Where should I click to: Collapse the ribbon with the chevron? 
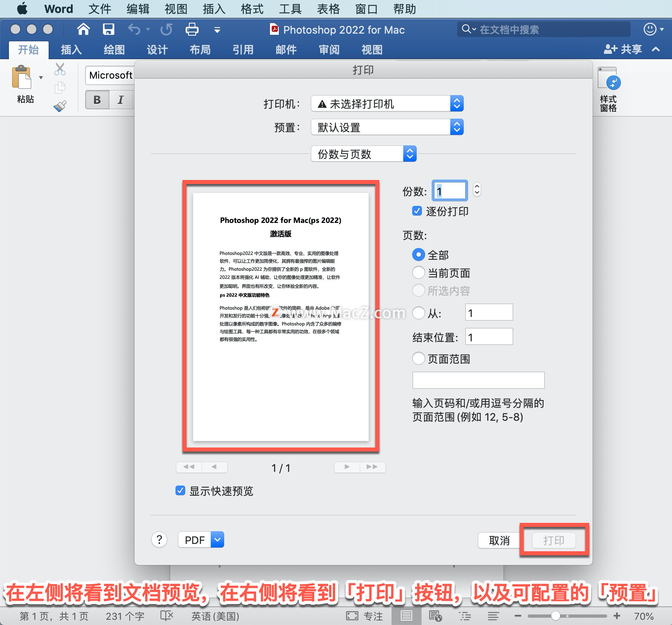[x=656, y=49]
